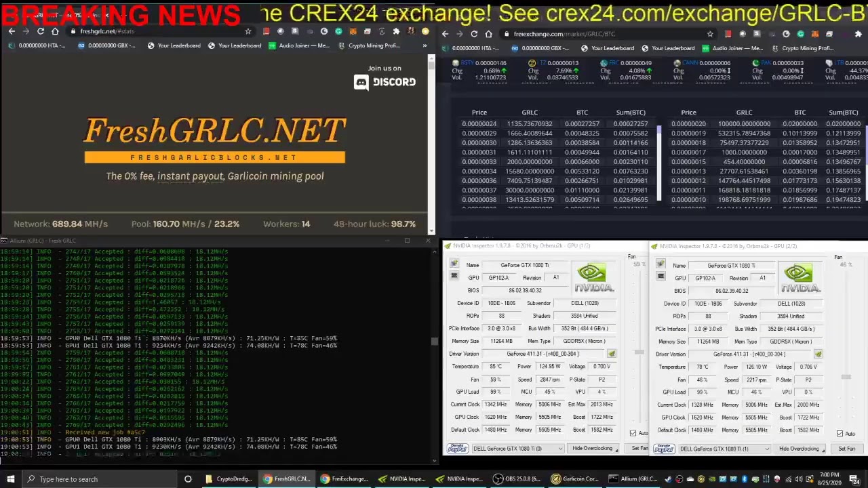Click the Join us on Discord logo
The image size is (868, 488).
pyautogui.click(x=384, y=82)
